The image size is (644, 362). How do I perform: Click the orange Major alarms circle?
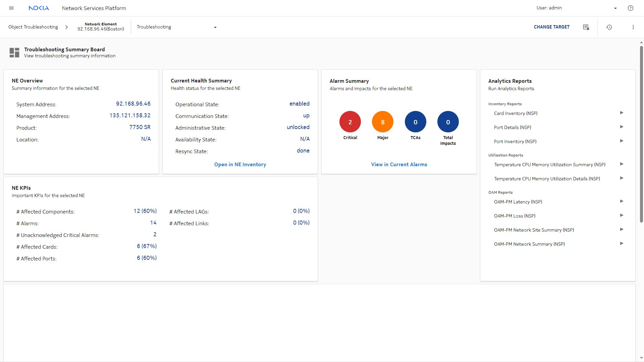pyautogui.click(x=382, y=122)
